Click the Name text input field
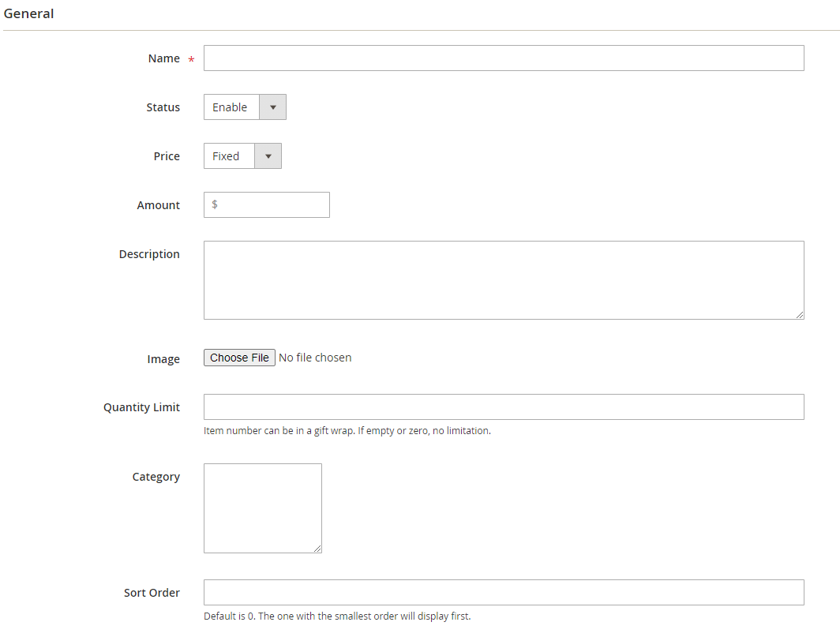Image resolution: width=840 pixels, height=637 pixels. (504, 58)
